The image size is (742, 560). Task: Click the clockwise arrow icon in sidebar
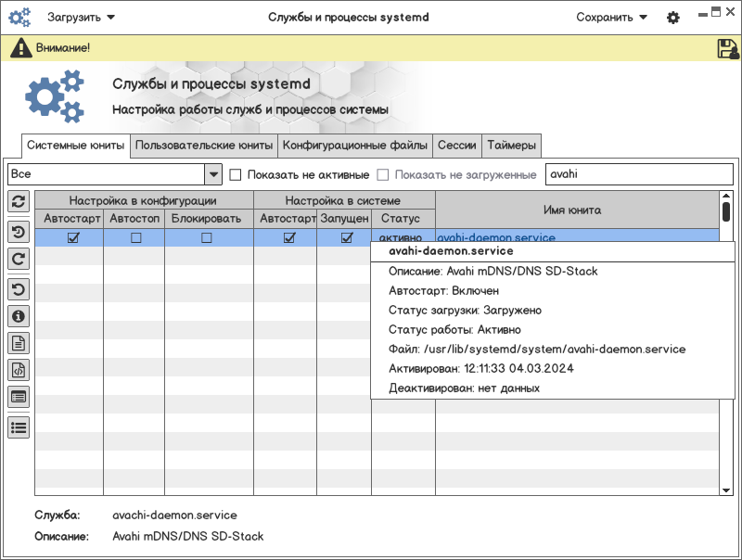19,260
